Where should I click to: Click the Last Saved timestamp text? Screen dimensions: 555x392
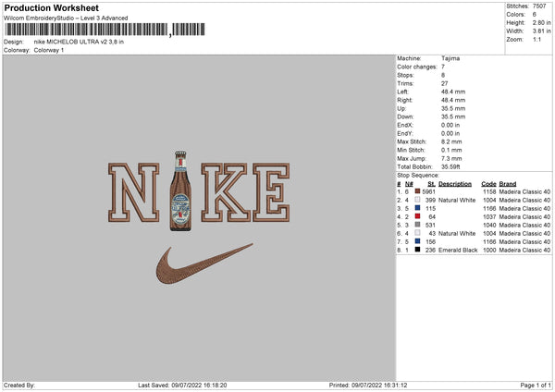182,385
